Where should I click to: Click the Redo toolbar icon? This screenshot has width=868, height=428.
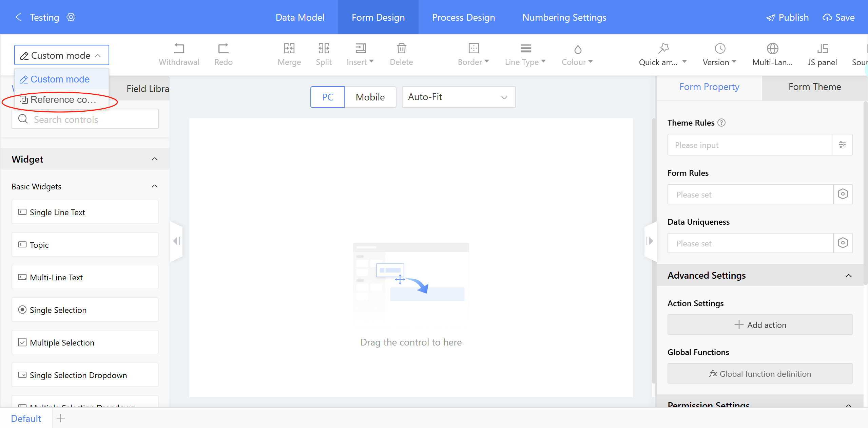point(223,49)
